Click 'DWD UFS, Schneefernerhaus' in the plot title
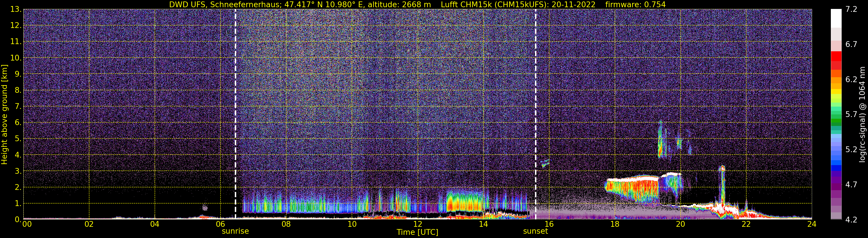Viewport: 868px width, 238px height. point(224,4)
